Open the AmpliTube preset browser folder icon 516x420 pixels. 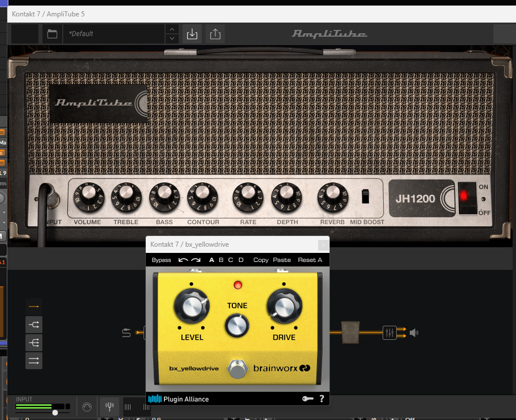click(x=53, y=34)
